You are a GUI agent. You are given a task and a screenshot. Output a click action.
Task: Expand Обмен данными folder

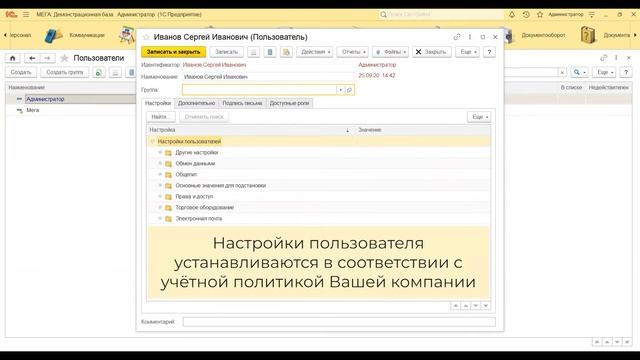coord(160,163)
